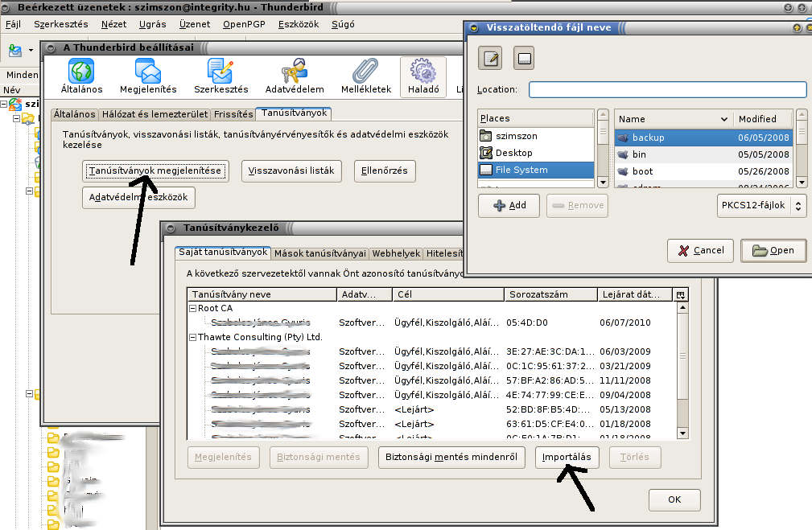This screenshot has height=530, width=812.
Task: Switch to the Általános sub-tab
Action: [x=75, y=114]
